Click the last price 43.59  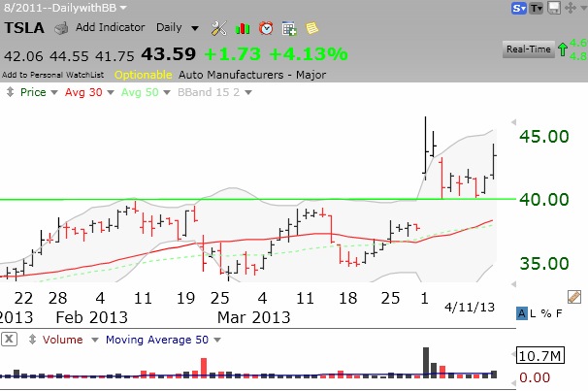[x=169, y=54]
